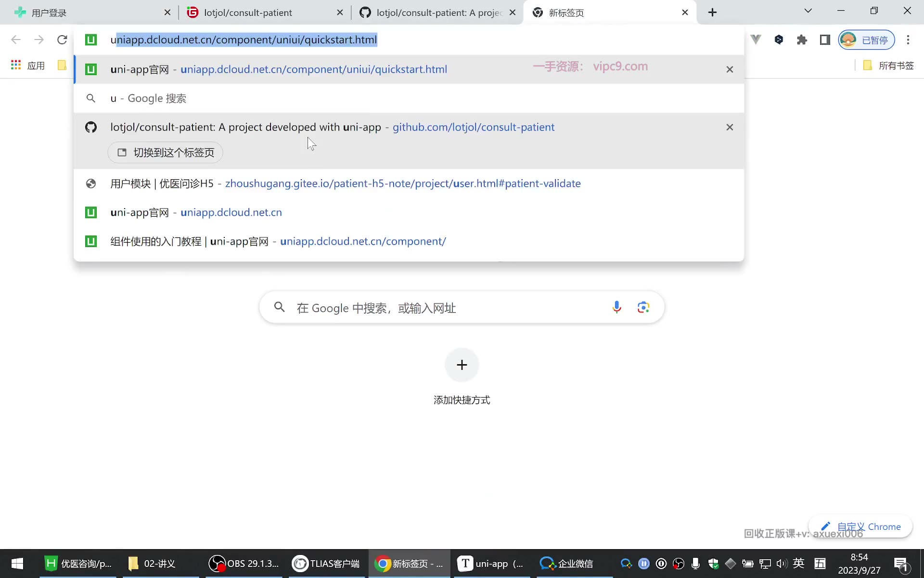Remove the GitHub consult-patient suggestion
Image resolution: width=924 pixels, height=578 pixels.
click(x=730, y=127)
